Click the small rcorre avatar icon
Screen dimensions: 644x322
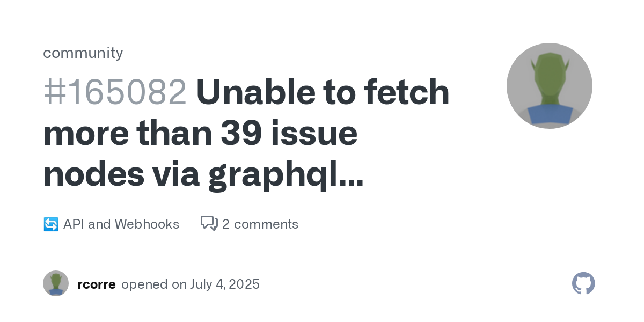[56, 283]
